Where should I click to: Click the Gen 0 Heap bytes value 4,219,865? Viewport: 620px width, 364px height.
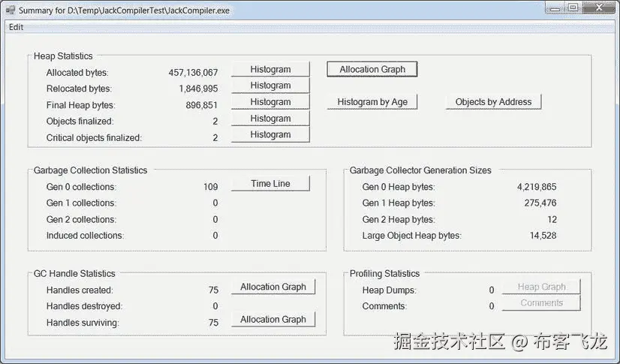537,187
